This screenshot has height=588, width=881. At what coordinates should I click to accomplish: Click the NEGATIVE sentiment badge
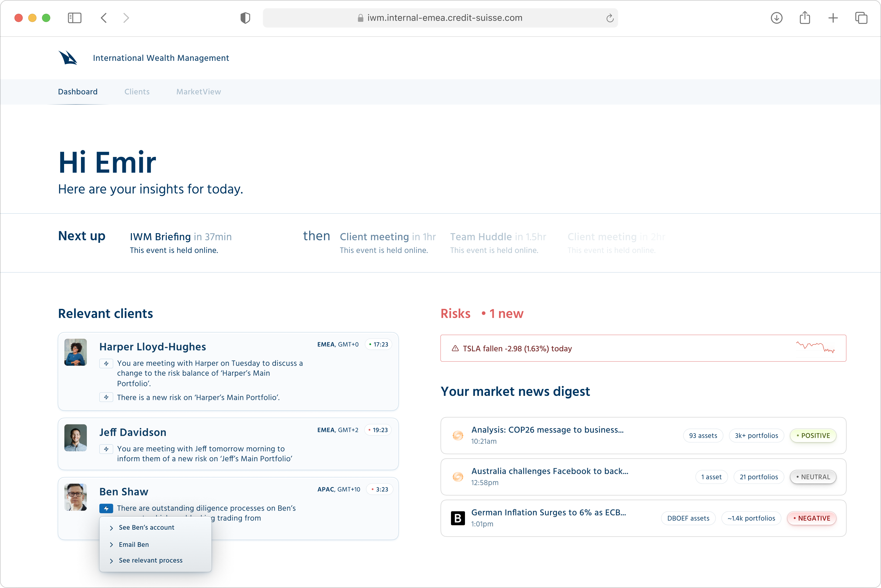coord(811,518)
